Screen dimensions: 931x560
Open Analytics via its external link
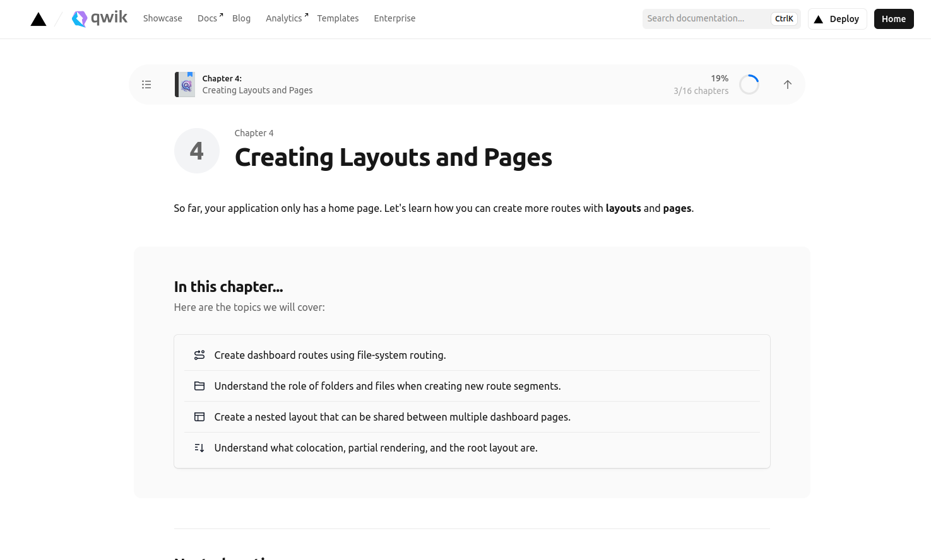[x=283, y=18]
